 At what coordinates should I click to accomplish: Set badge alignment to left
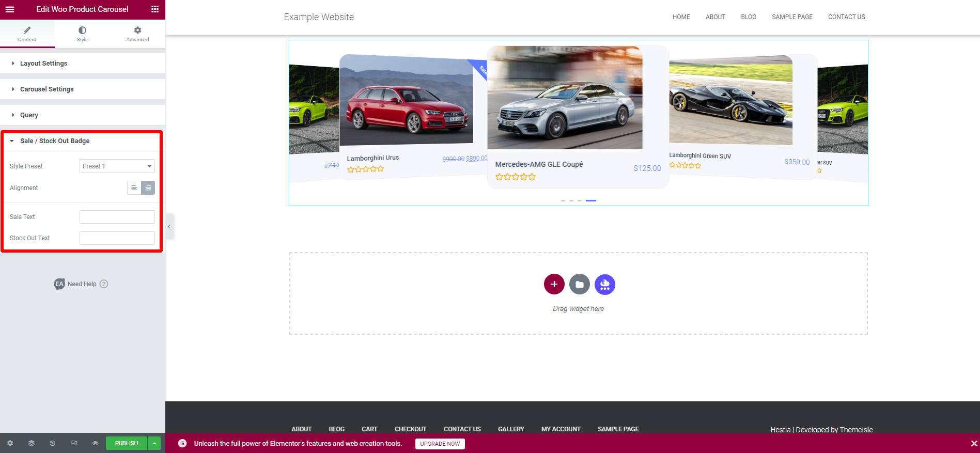[x=134, y=188]
